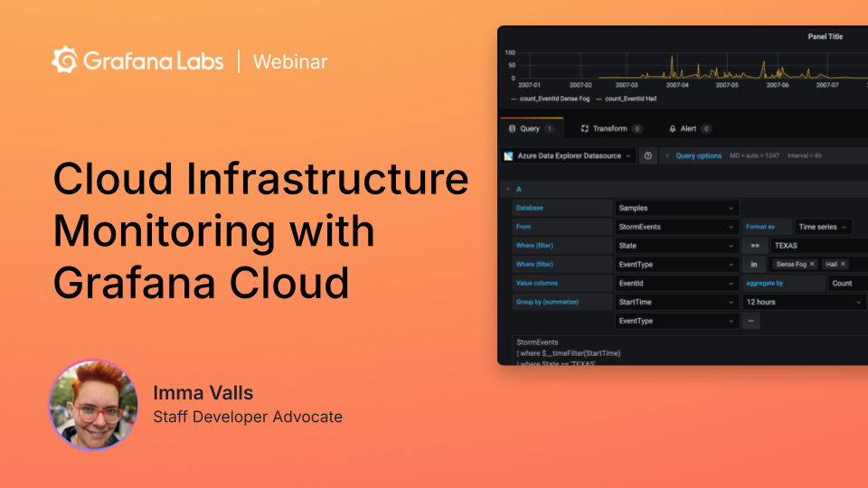
Task: Remove the Hail filter tag
Action: pyautogui.click(x=843, y=264)
